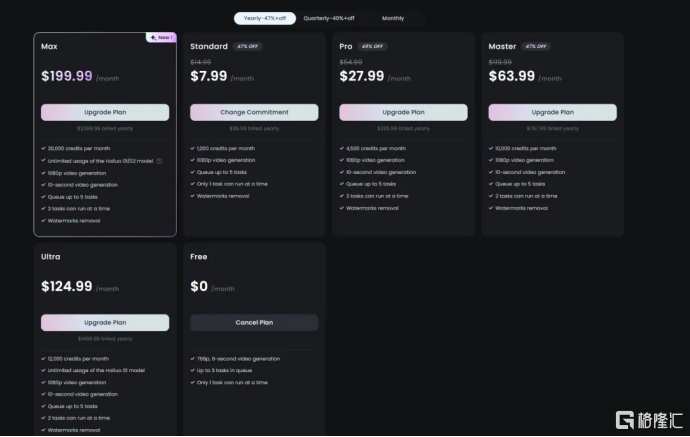Switch to Monthly billing

(x=393, y=18)
